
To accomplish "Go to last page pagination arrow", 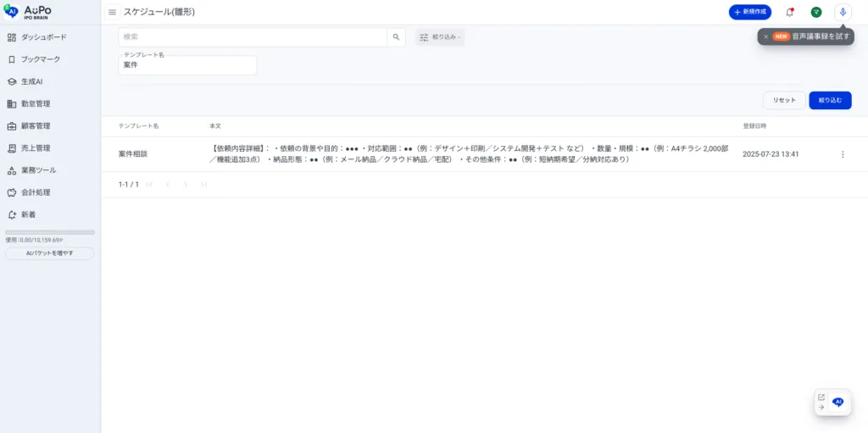I will click(203, 185).
